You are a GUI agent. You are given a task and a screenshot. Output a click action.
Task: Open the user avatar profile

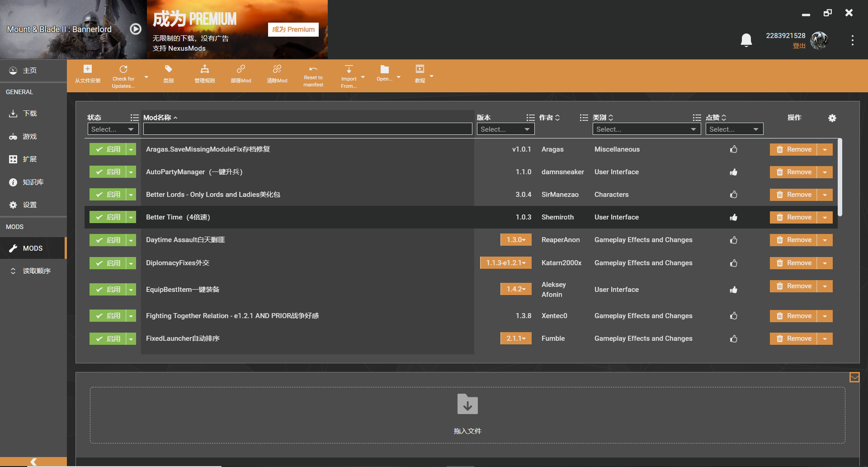pos(819,40)
